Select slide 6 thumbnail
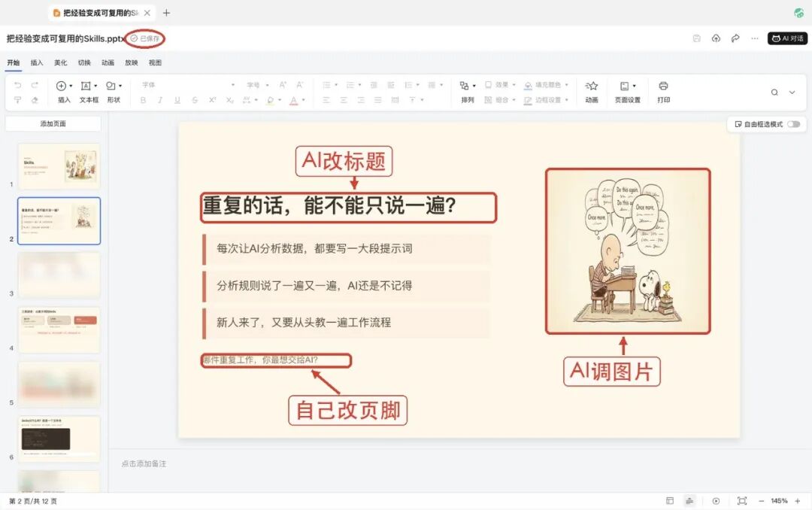The height and width of the screenshot is (510, 812). tap(59, 439)
